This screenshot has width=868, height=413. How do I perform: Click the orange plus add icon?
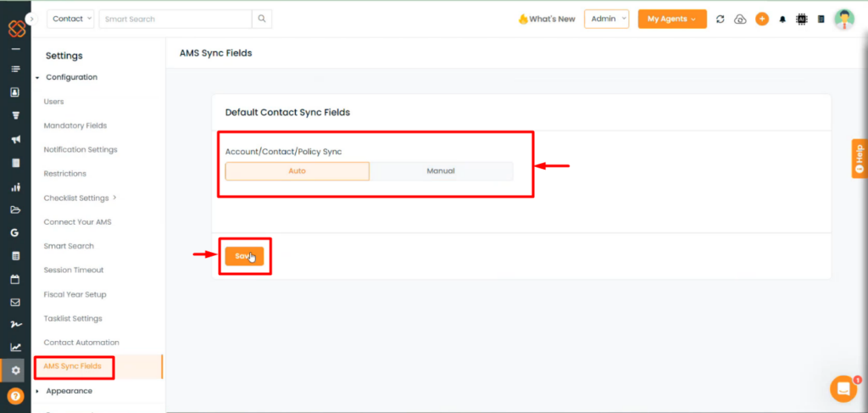tap(762, 19)
